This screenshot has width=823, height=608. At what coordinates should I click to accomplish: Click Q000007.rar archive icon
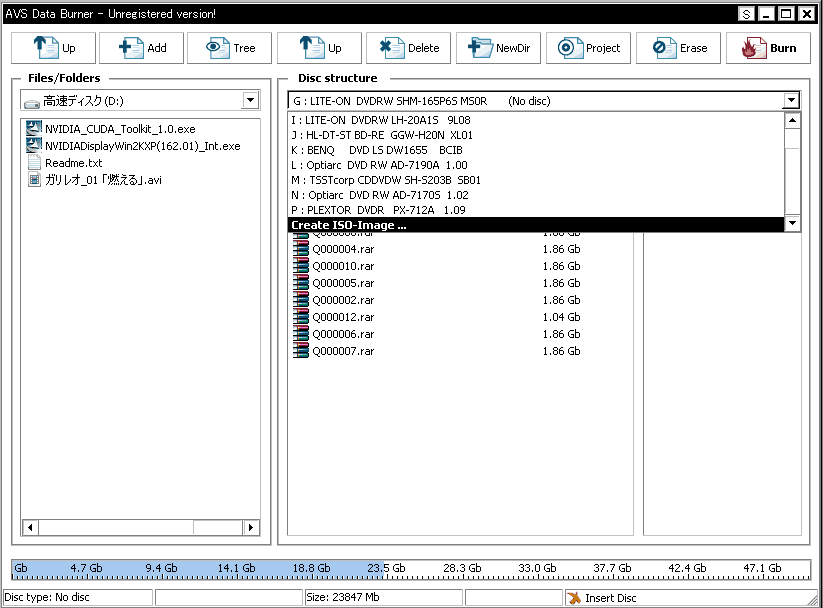[x=301, y=351]
